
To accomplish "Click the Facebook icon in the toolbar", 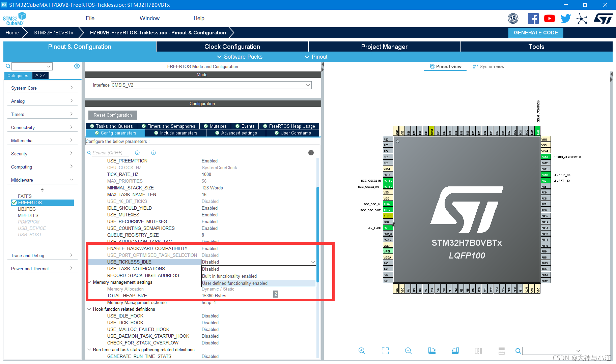I will [x=533, y=19].
